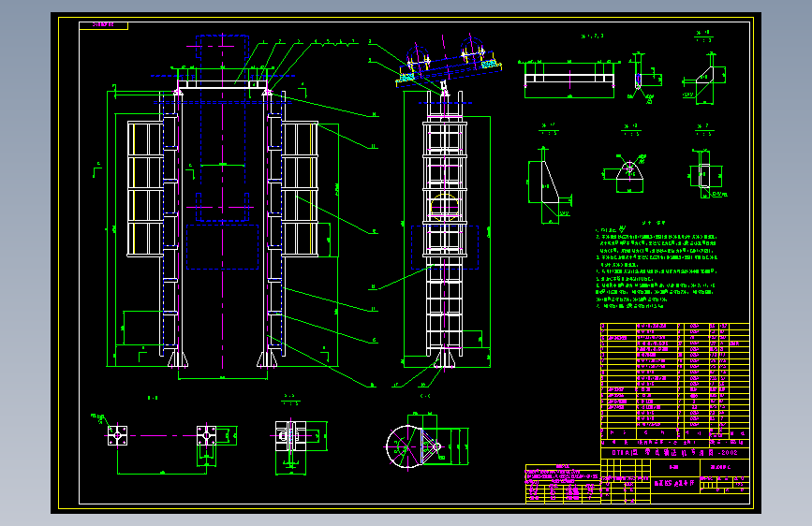Select the revision table at the title block's left

563,484
